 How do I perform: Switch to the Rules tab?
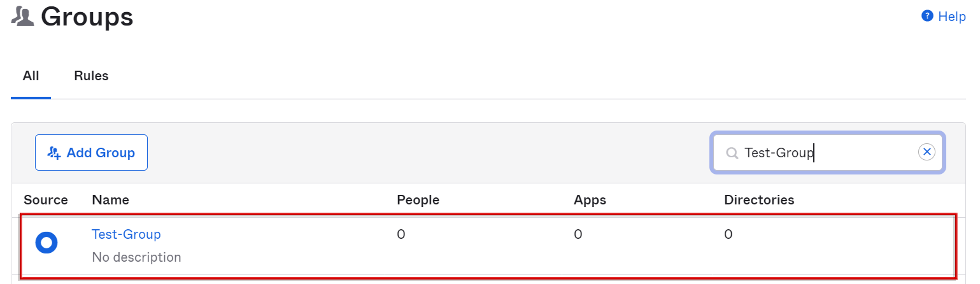point(91,76)
